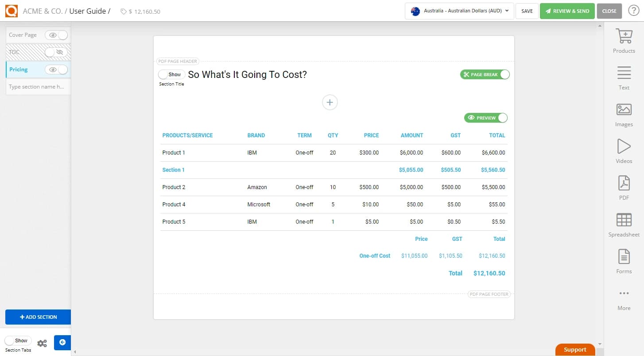The width and height of the screenshot is (644, 356).
Task: Select the Products icon in the right sidebar
Action: (624, 40)
